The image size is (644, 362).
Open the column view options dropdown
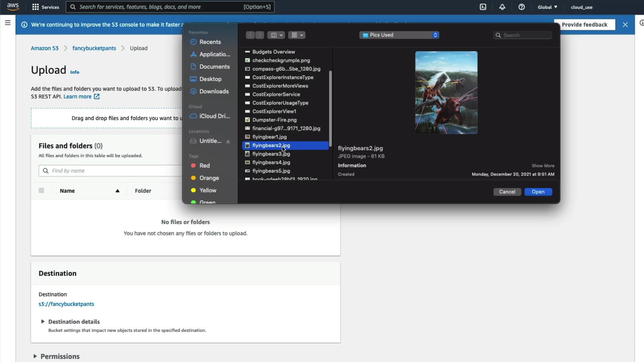point(277,35)
